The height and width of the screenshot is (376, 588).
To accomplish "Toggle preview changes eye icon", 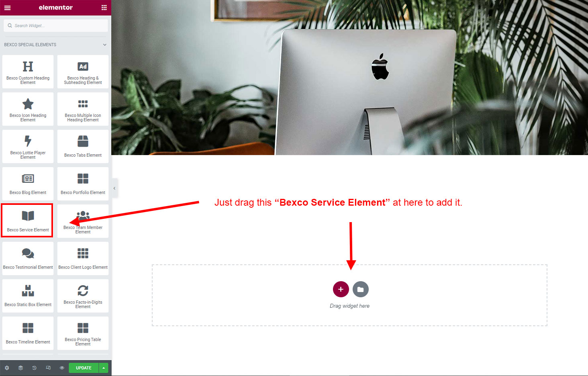I will tap(62, 368).
